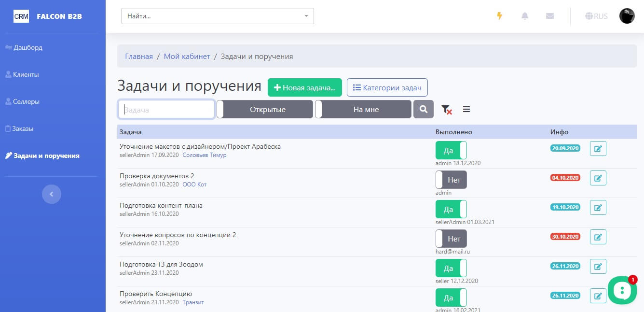The image size is (644, 312).
Task: Open the user avatar menu
Action: coord(627,16)
